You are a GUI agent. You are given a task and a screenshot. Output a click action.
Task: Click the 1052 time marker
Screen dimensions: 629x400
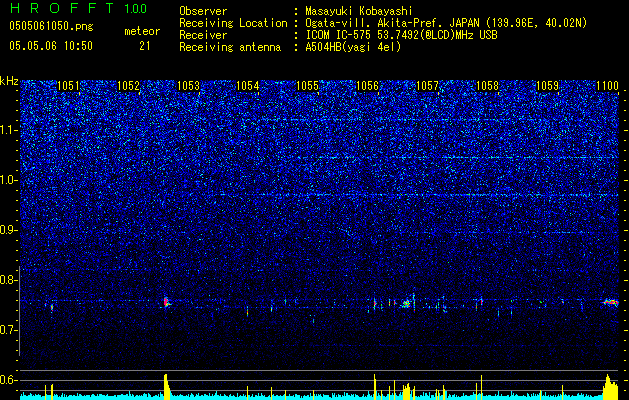128,86
